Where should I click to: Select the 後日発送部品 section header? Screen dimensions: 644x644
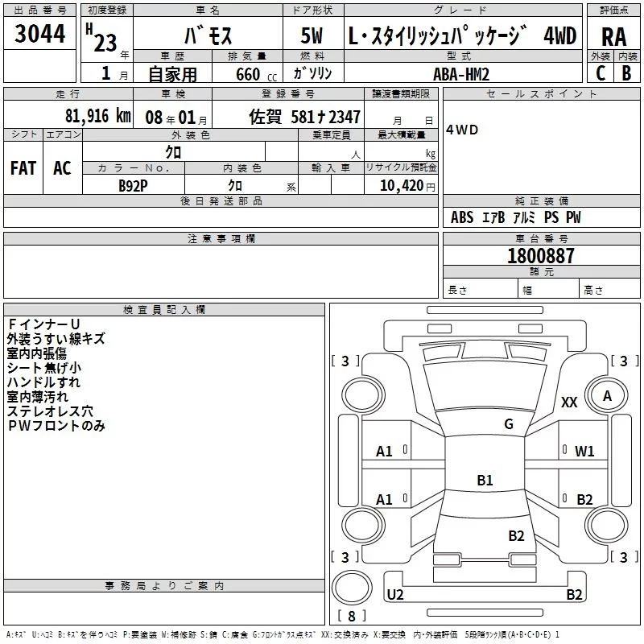click(x=221, y=200)
